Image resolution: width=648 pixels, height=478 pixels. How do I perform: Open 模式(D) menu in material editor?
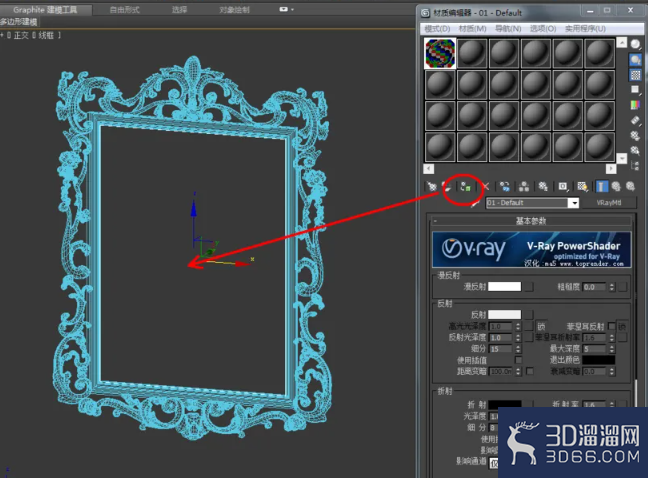pyautogui.click(x=437, y=29)
